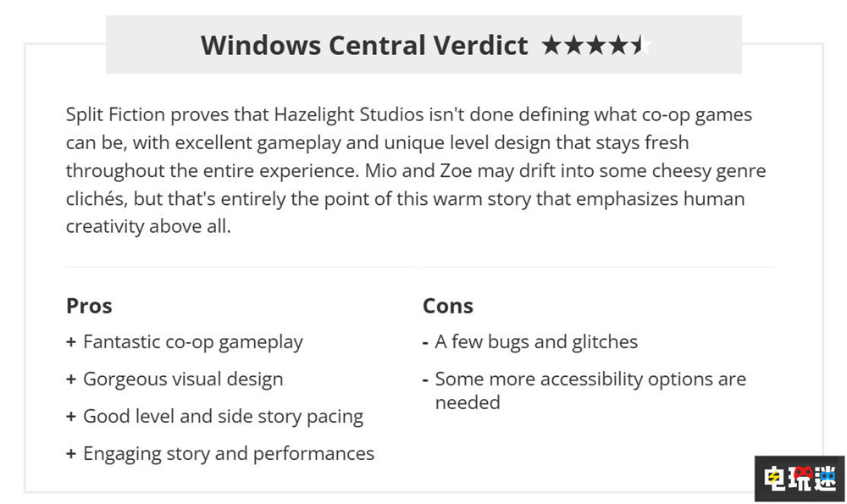Viewport: 847px width, 504px height.
Task: Click the game site watermark logo
Action: coord(800,479)
